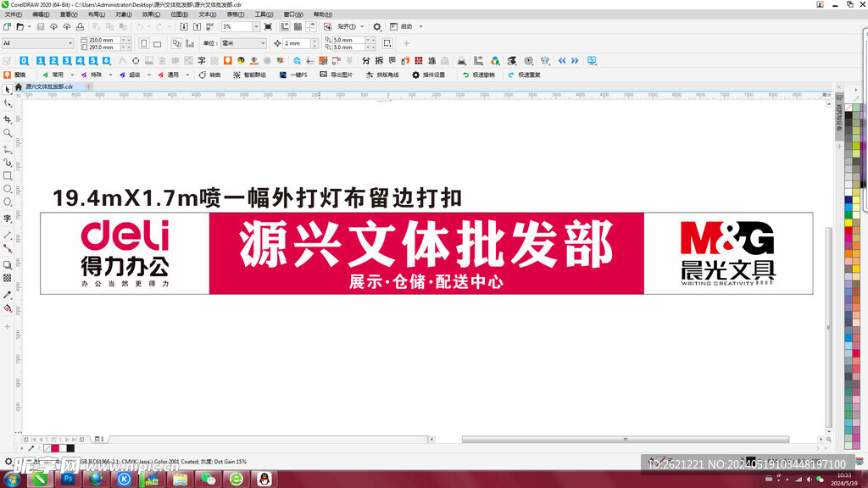
Task: Click the 一键PS button
Action: [293, 75]
